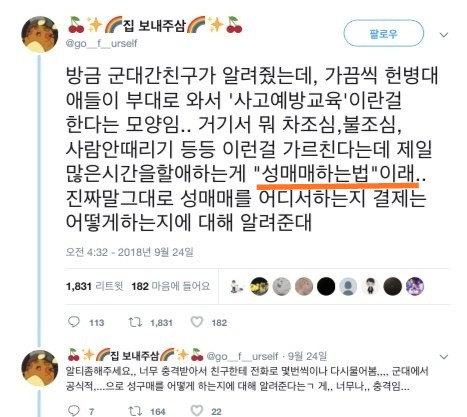Open first liker avatar in likes row
The height and width of the screenshot is (417, 467).
click(x=237, y=286)
